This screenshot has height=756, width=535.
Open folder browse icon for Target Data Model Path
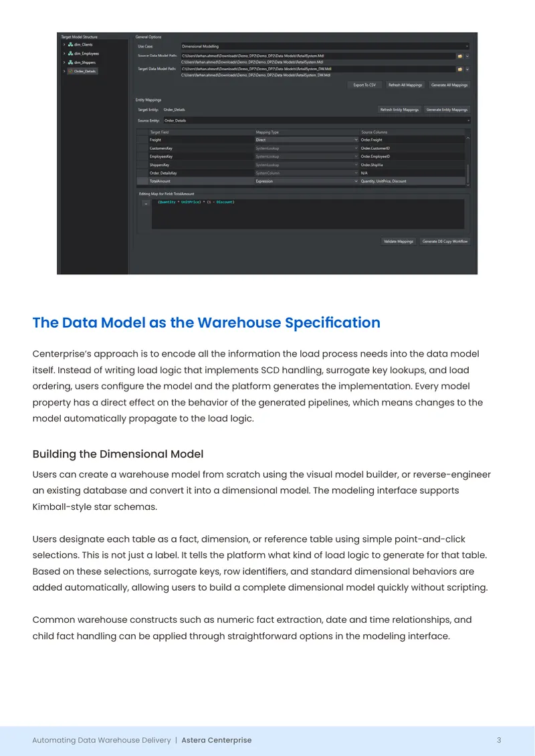460,69
